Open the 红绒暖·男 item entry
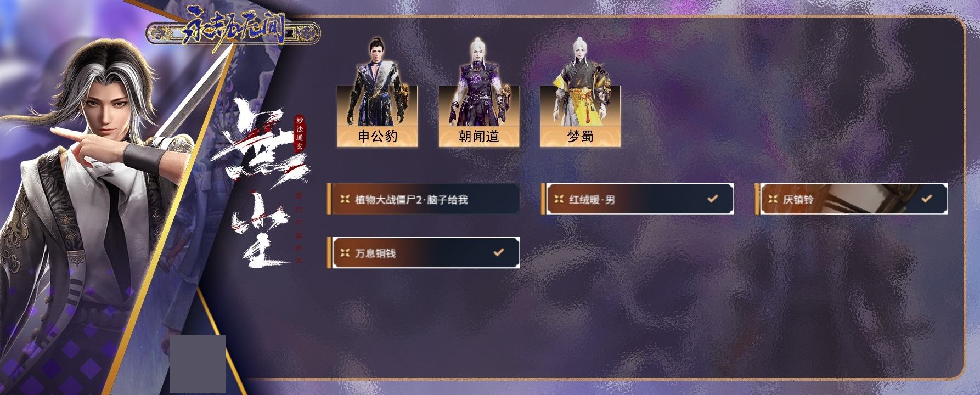The image size is (980, 395). pos(637,199)
